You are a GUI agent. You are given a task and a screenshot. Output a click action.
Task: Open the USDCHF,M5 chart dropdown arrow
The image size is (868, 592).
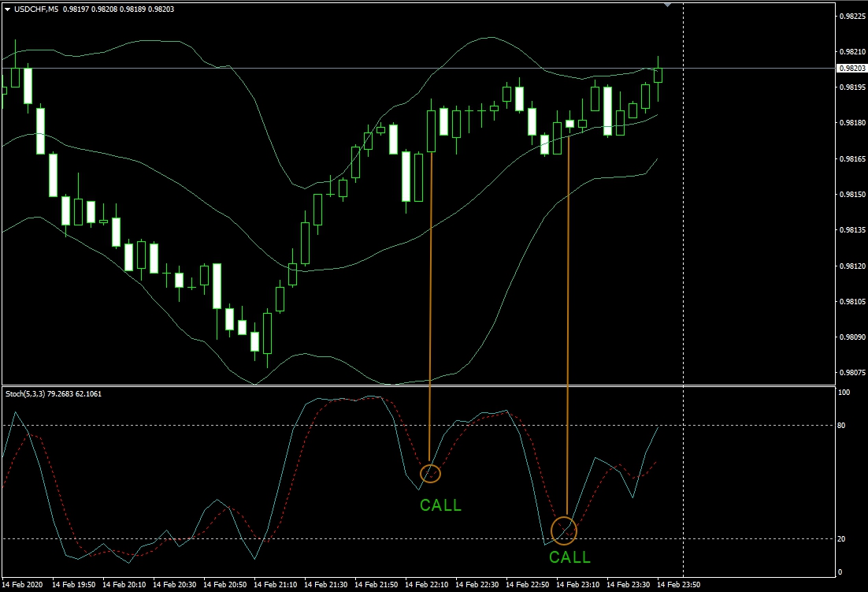[x=7, y=8]
